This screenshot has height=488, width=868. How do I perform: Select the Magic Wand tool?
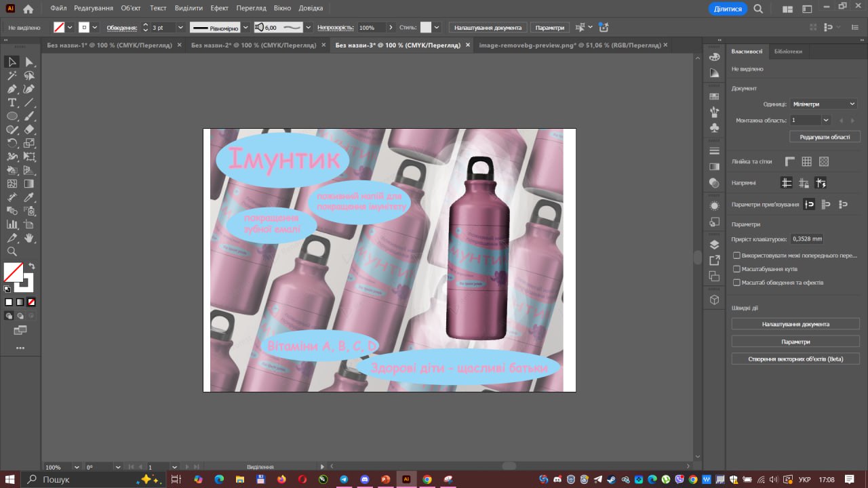[12, 76]
